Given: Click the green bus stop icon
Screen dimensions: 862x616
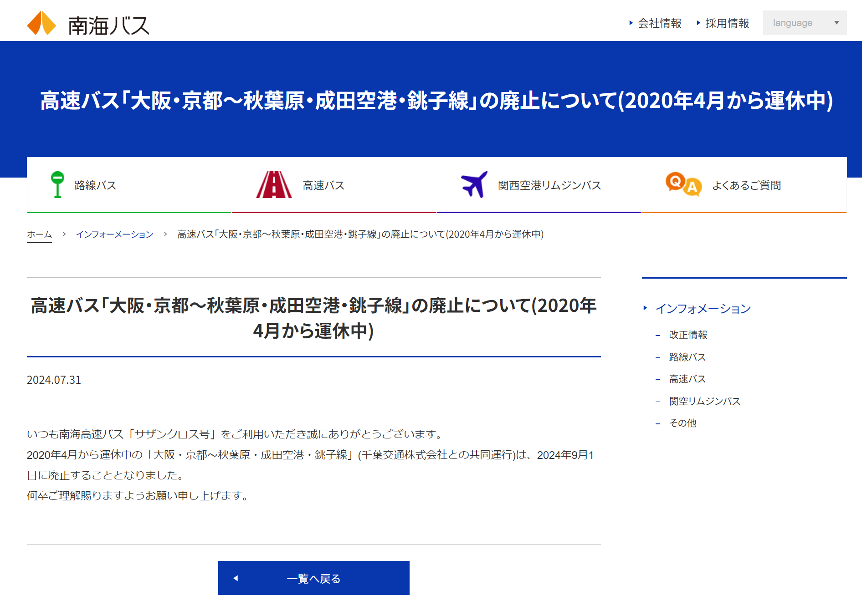Looking at the screenshot, I should (57, 184).
